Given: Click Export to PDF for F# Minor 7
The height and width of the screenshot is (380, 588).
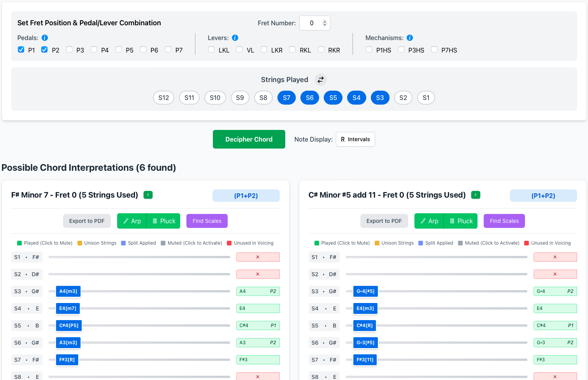Looking at the screenshot, I should pyautogui.click(x=87, y=221).
